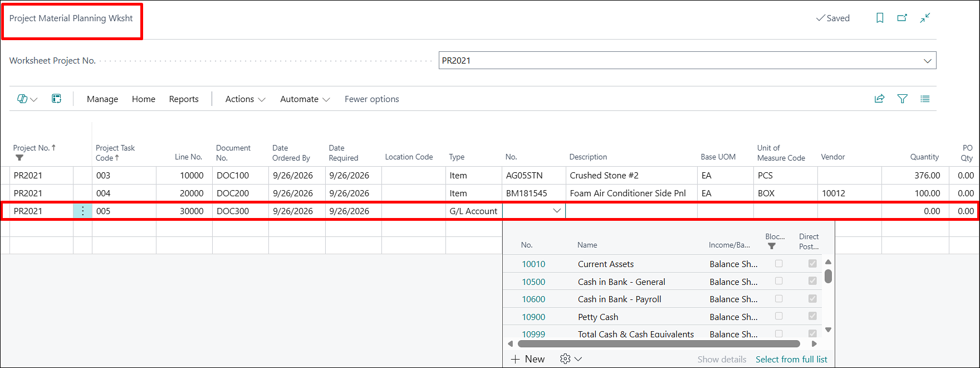Click filter funnel under Project No. column
The image size is (980, 368).
[19, 158]
